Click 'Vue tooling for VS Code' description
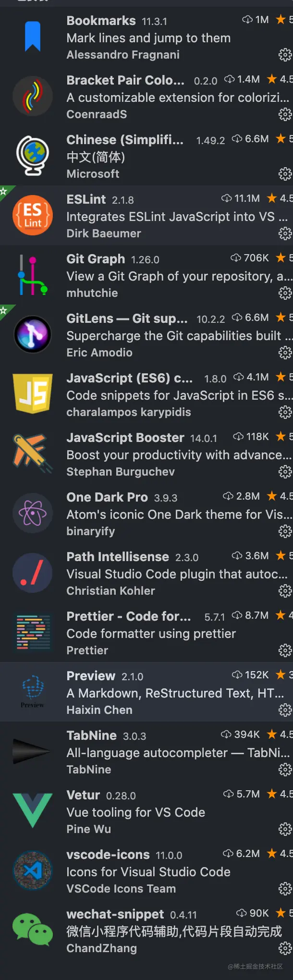Screen dimensions: 293x980 click(x=136, y=812)
